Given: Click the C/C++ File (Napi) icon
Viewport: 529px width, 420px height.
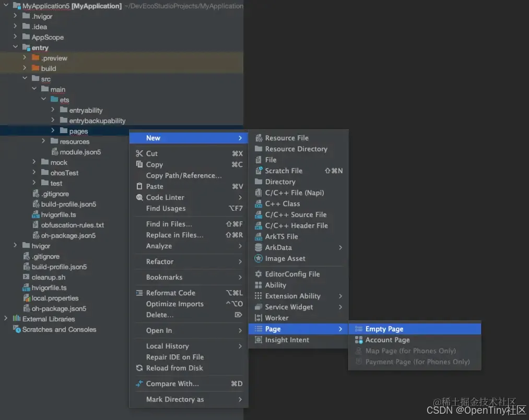Looking at the screenshot, I should click(258, 193).
